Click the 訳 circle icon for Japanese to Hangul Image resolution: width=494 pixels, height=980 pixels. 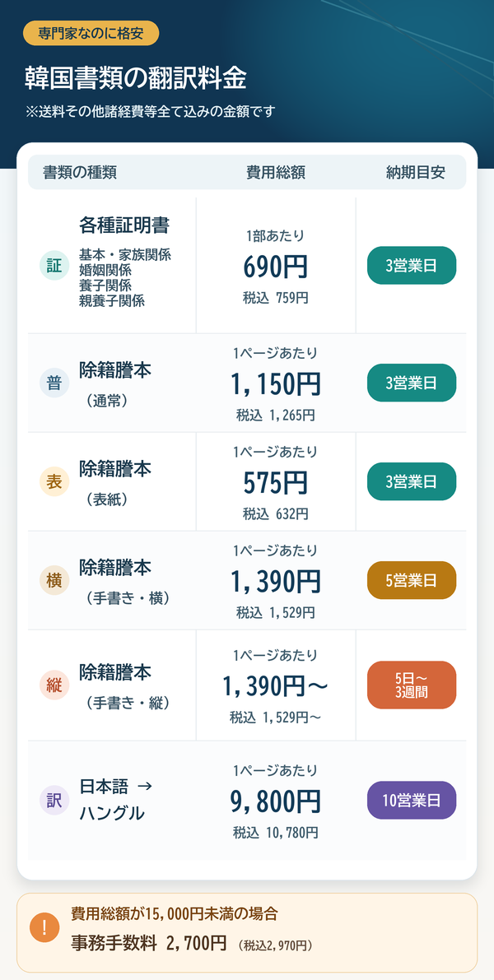[x=54, y=800]
